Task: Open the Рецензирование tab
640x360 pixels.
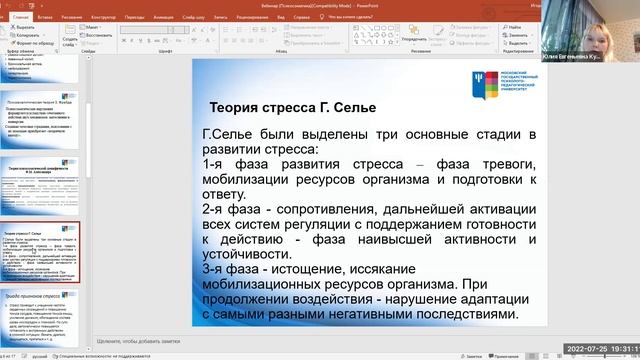Action: pyautogui.click(x=252, y=17)
